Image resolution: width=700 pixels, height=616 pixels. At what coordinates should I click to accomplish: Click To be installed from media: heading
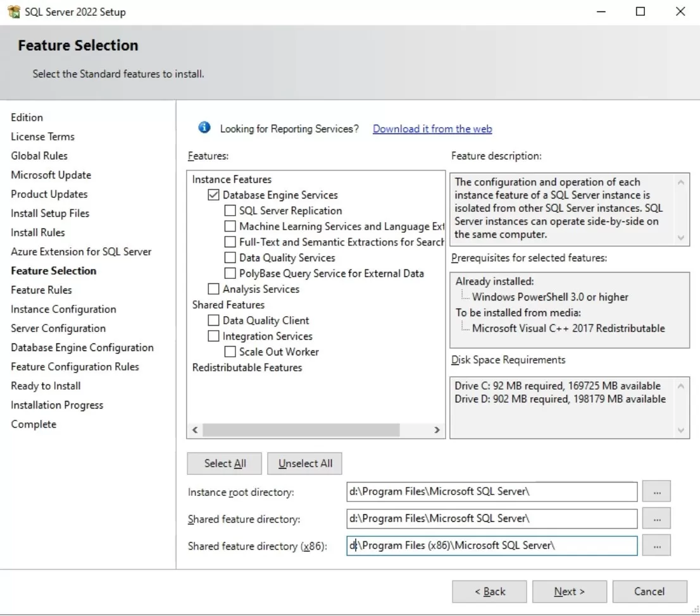click(x=518, y=312)
